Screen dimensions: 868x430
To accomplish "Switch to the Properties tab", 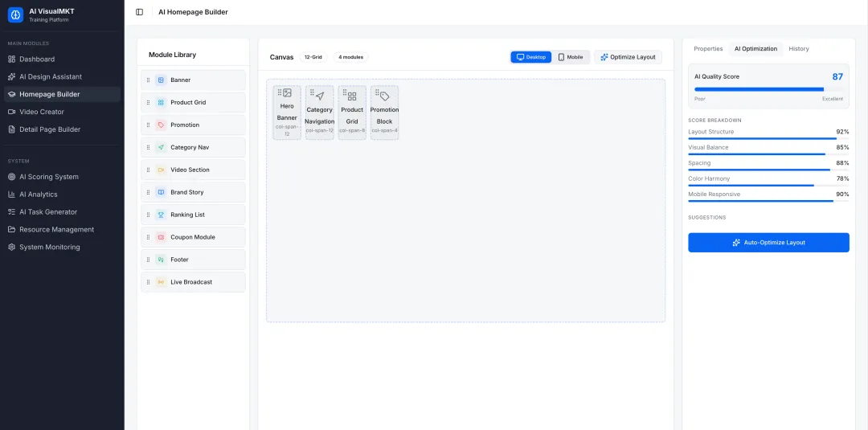I will point(708,49).
